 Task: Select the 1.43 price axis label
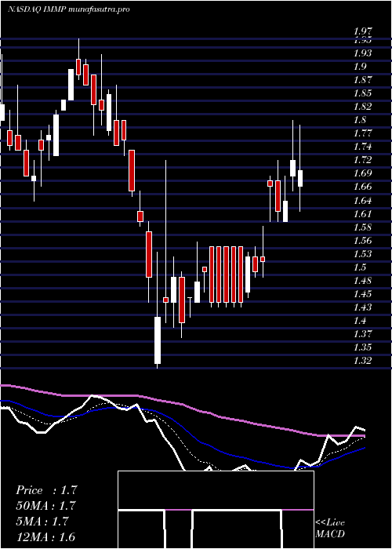click(362, 307)
